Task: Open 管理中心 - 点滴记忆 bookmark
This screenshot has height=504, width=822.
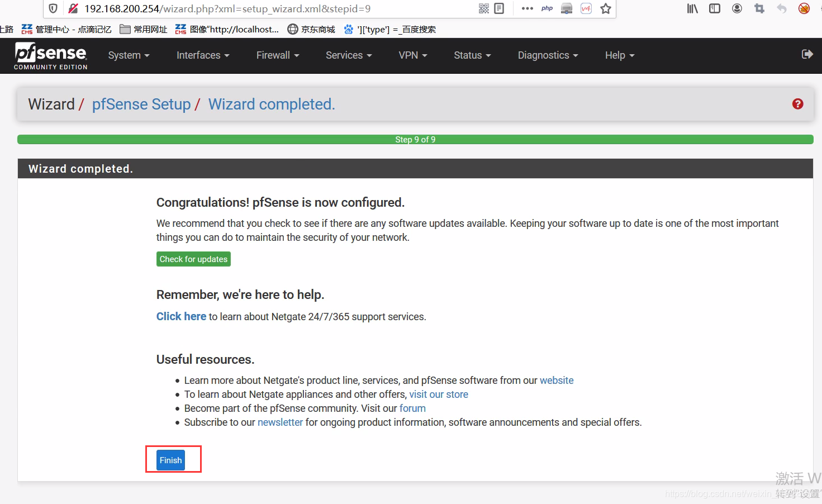Action: (x=66, y=29)
